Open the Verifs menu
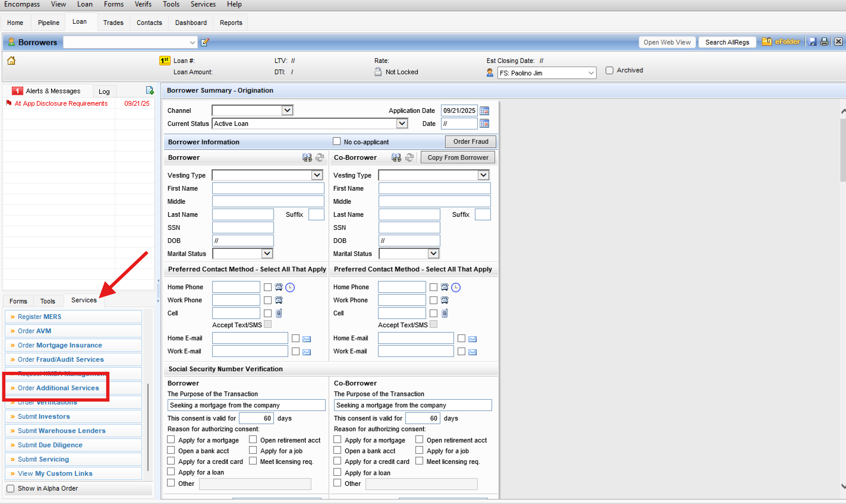This screenshot has height=504, width=846. pyautogui.click(x=143, y=4)
